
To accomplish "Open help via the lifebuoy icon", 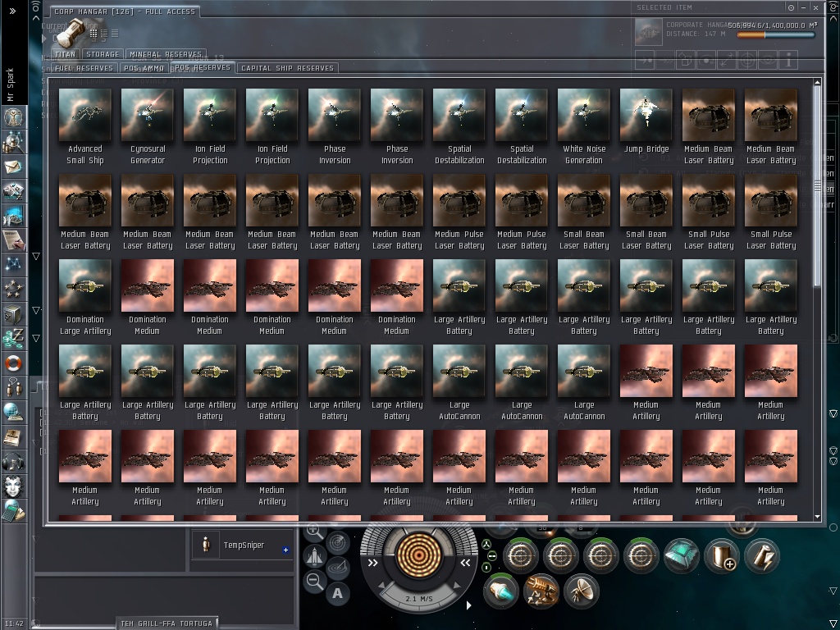I will pyautogui.click(x=13, y=363).
